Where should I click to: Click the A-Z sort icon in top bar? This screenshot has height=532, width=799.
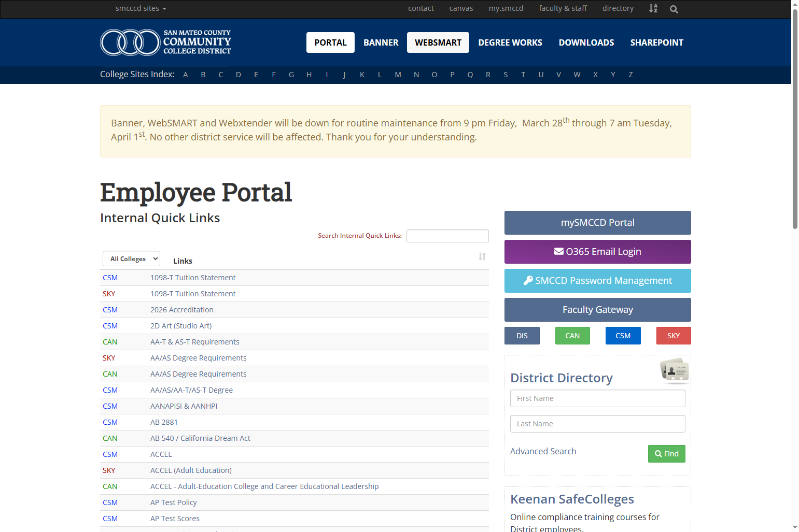[653, 8]
